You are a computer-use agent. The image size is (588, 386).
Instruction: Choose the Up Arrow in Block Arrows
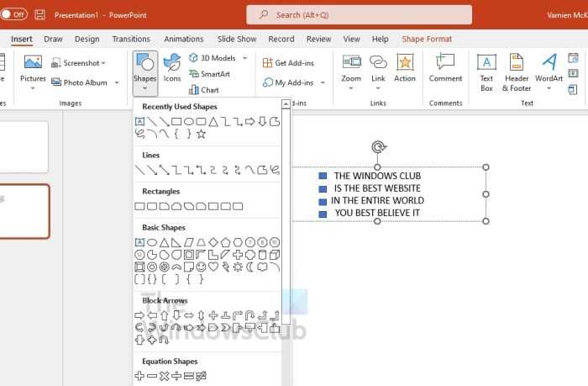[165, 315]
